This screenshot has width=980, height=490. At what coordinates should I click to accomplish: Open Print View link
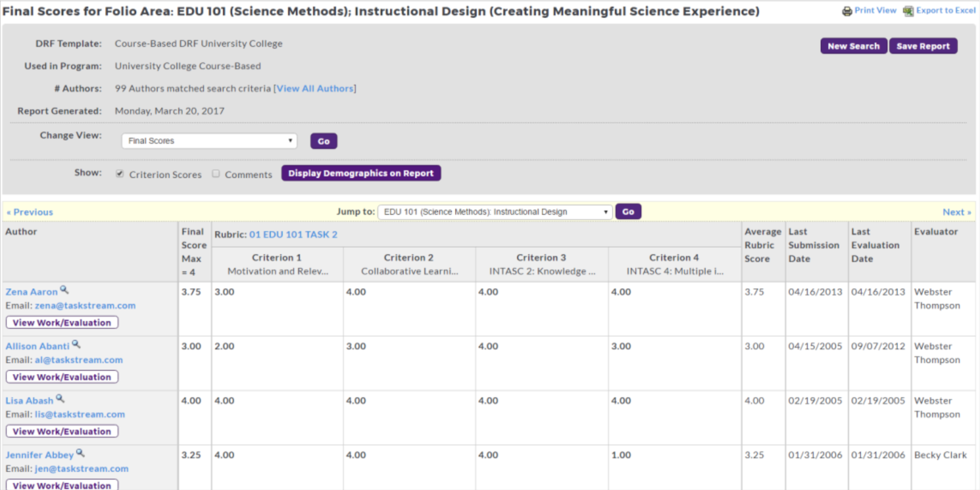875,10
